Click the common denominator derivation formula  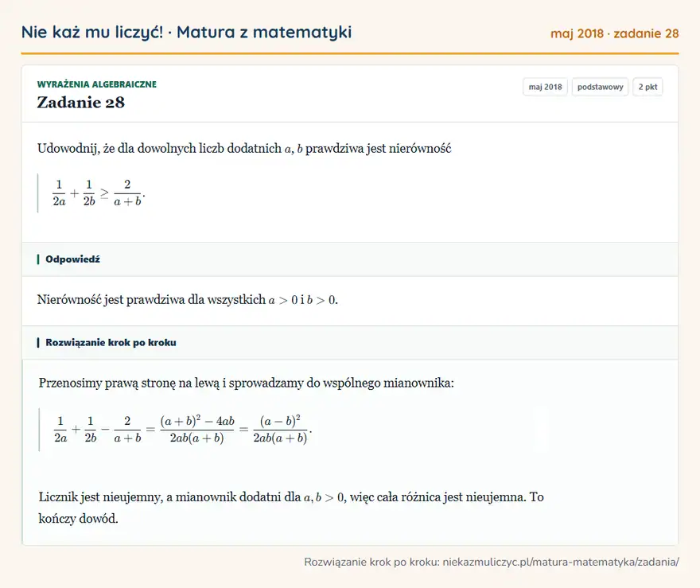coord(183,430)
